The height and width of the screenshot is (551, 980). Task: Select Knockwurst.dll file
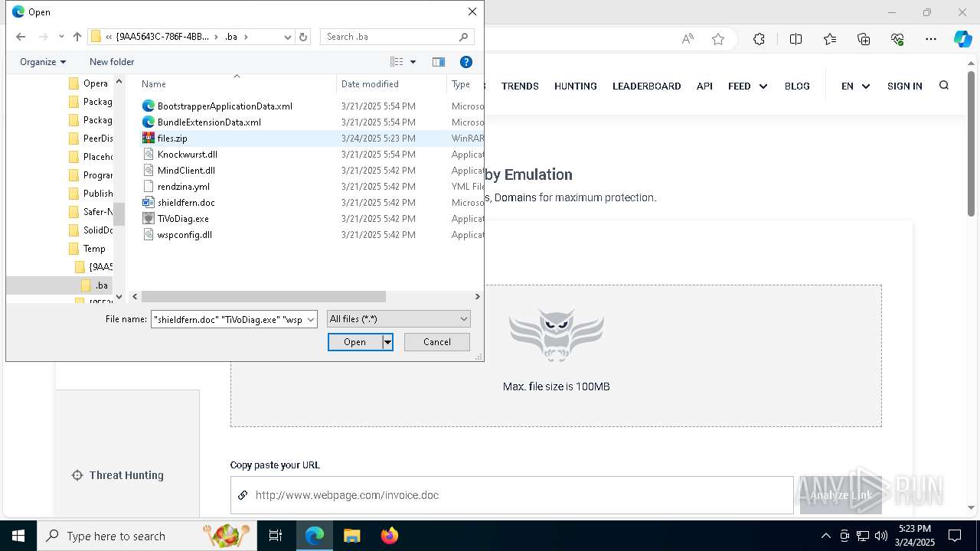(187, 155)
